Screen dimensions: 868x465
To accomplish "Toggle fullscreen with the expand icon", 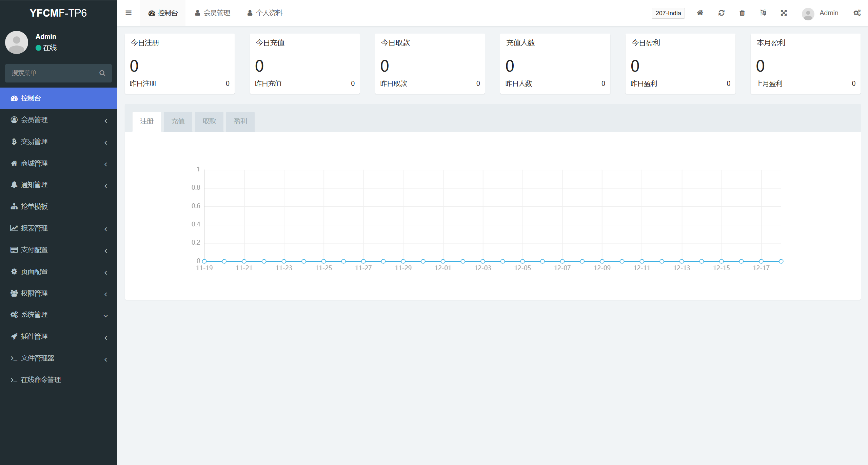I will click(x=784, y=13).
